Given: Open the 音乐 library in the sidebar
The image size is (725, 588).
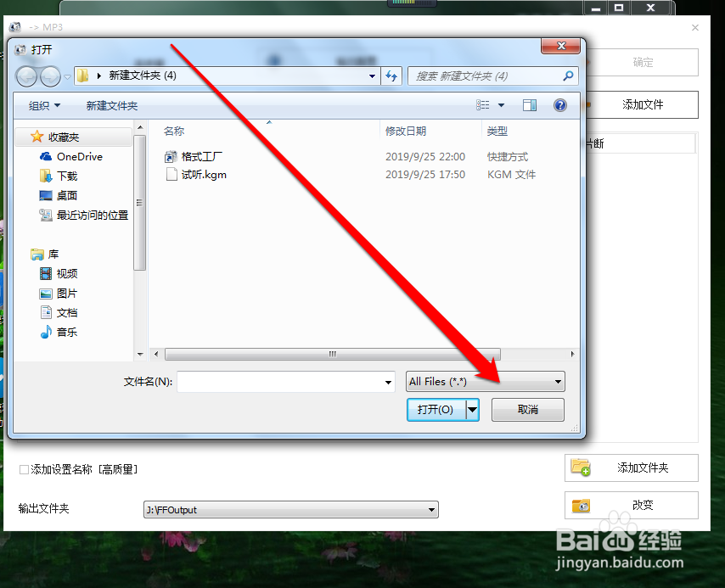Looking at the screenshot, I should tap(65, 332).
